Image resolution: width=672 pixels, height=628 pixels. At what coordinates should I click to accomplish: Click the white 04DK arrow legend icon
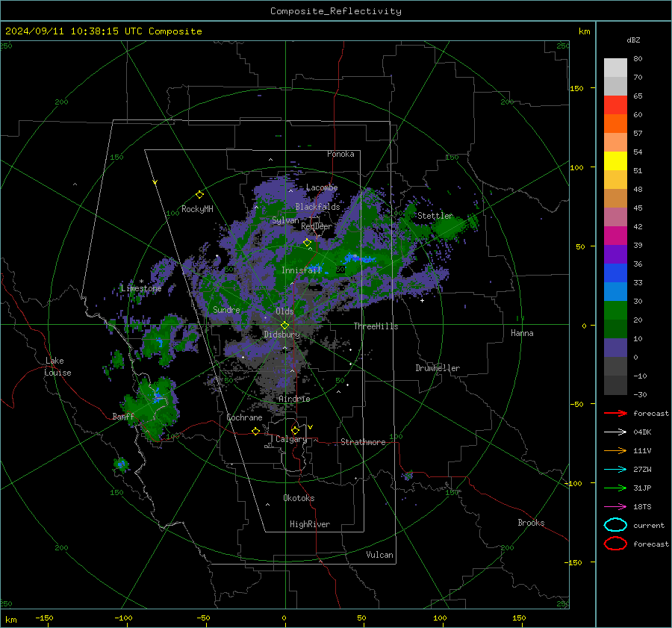point(615,432)
